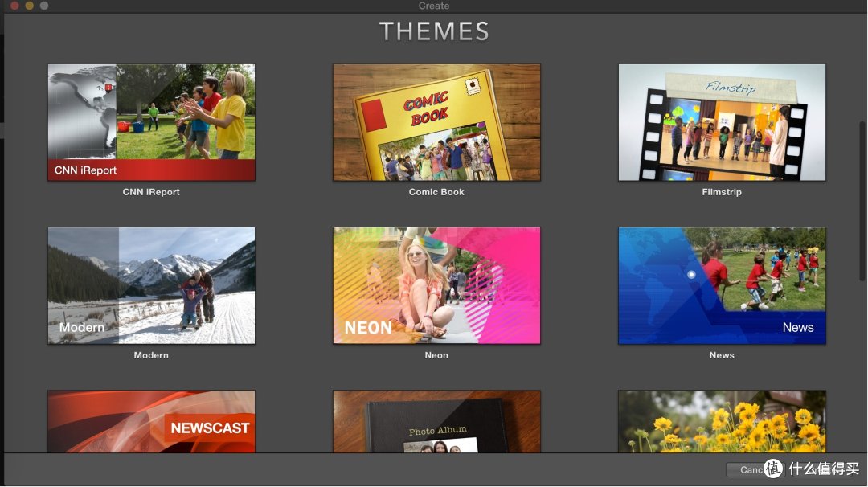Viewport: 868px width, 487px height.
Task: Click the Comic Book caption label
Action: (436, 192)
